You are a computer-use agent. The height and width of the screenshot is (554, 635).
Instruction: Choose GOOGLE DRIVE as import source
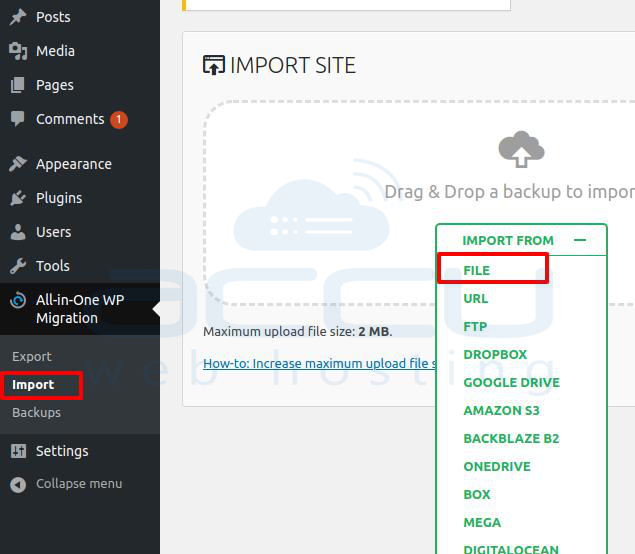[x=511, y=382]
